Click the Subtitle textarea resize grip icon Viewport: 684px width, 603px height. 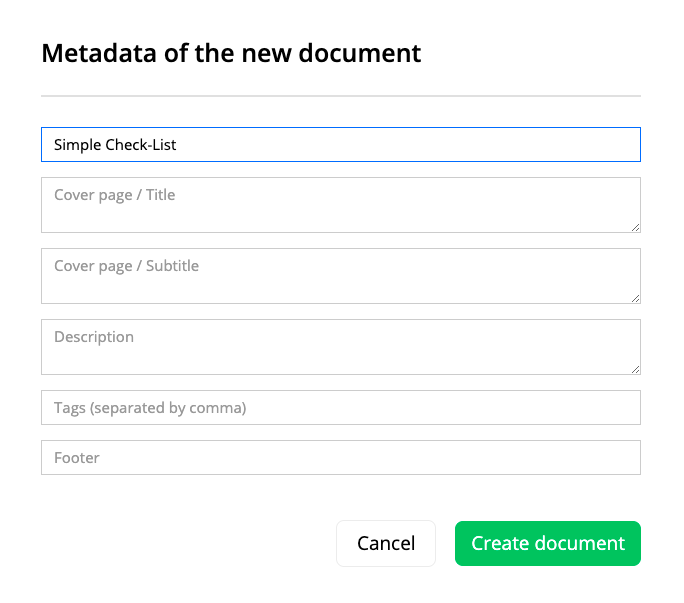point(635,298)
